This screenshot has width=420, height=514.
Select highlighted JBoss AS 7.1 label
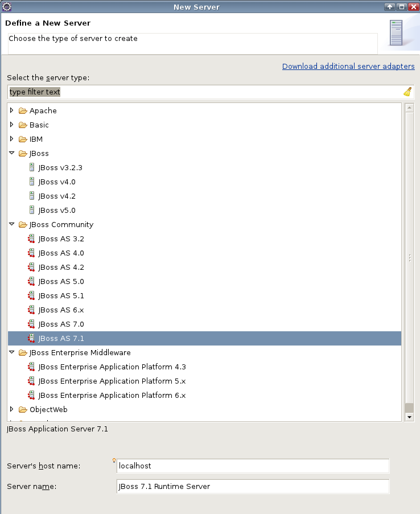click(61, 339)
